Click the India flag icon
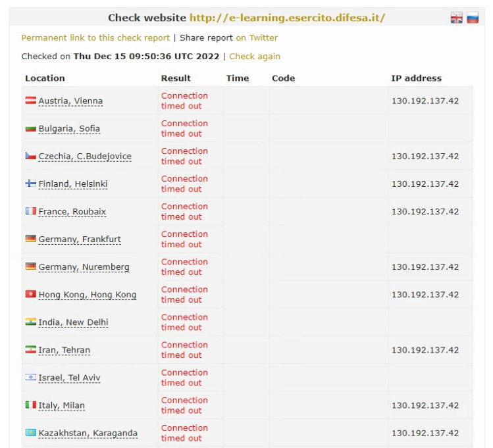Image resolution: width=493 pixels, height=448 pixels. [30, 322]
